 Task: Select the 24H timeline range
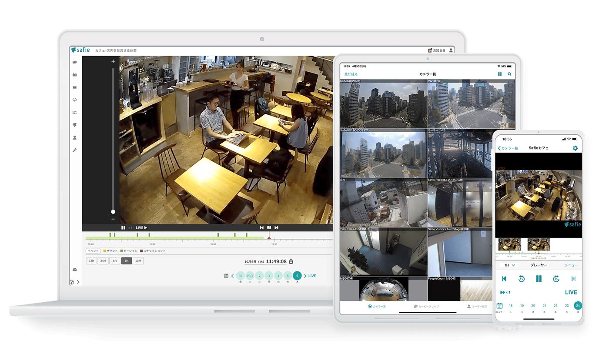pyautogui.click(x=103, y=261)
